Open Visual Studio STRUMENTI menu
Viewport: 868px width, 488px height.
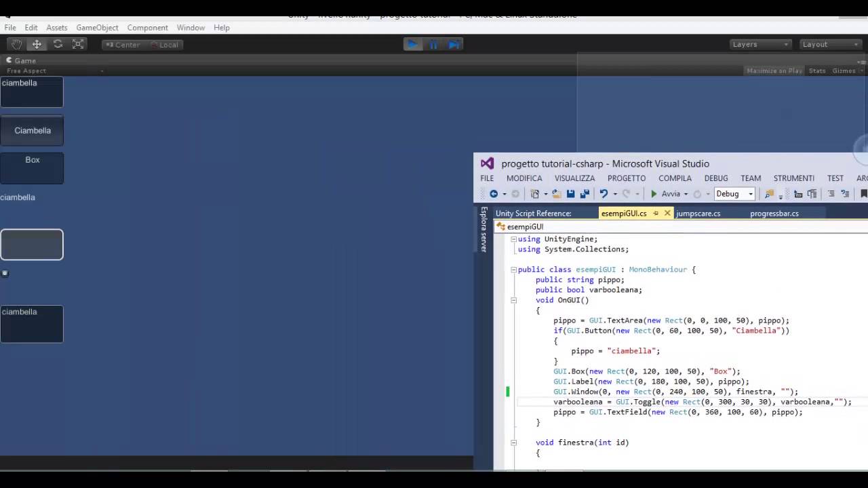click(x=794, y=178)
